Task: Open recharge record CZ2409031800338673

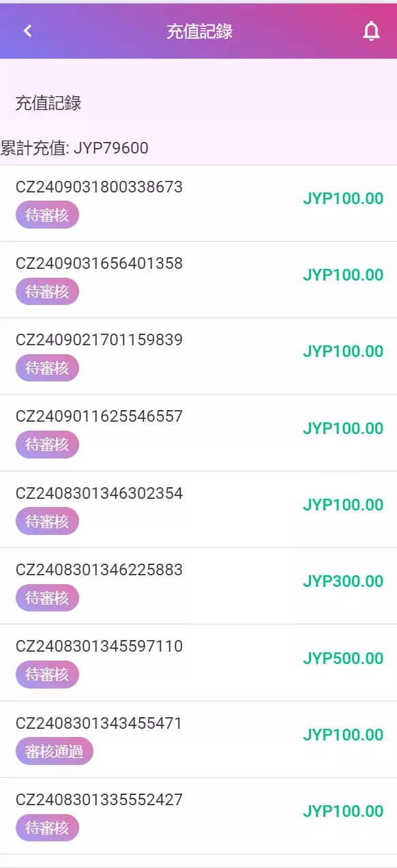Action: (198, 203)
